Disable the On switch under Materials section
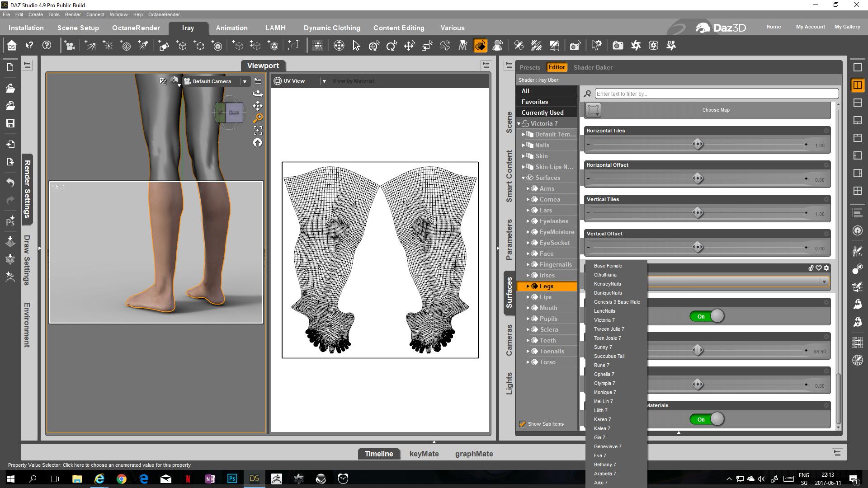Image resolution: width=868 pixels, height=488 pixels. (x=708, y=419)
